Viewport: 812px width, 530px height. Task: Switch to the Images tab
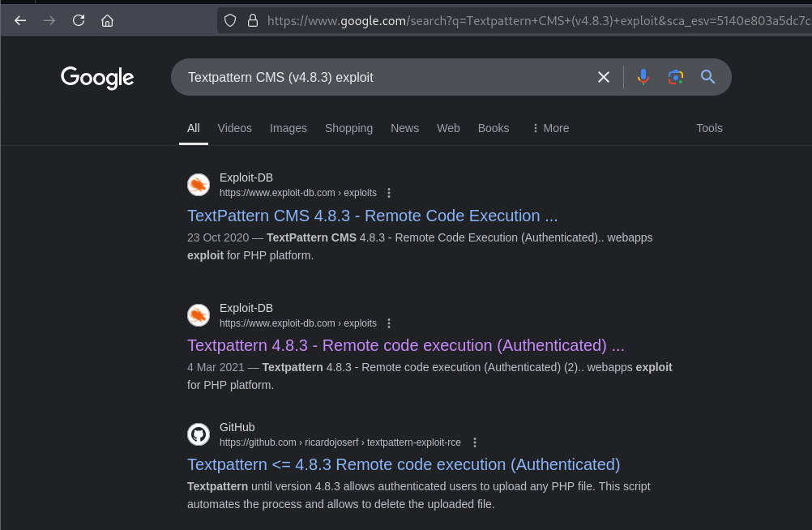[288, 128]
